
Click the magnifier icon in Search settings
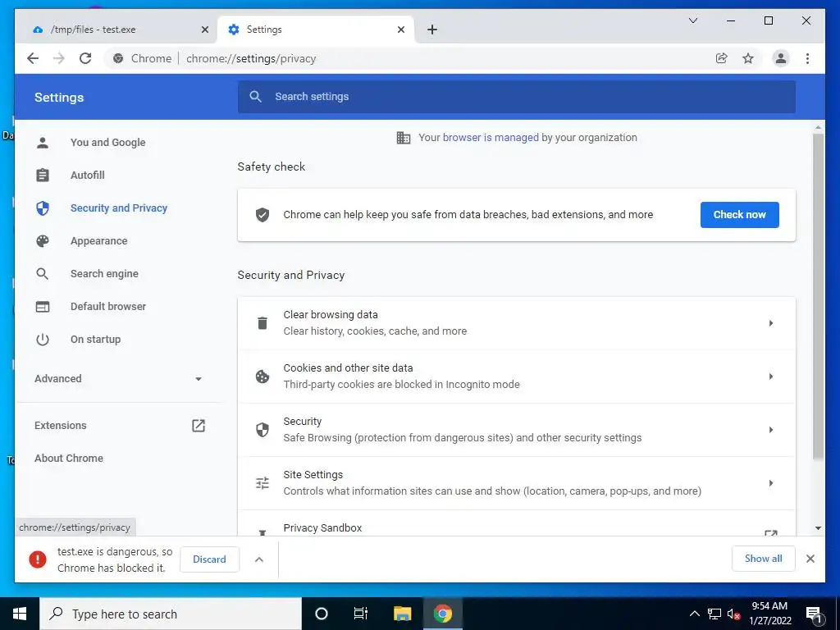(x=256, y=97)
